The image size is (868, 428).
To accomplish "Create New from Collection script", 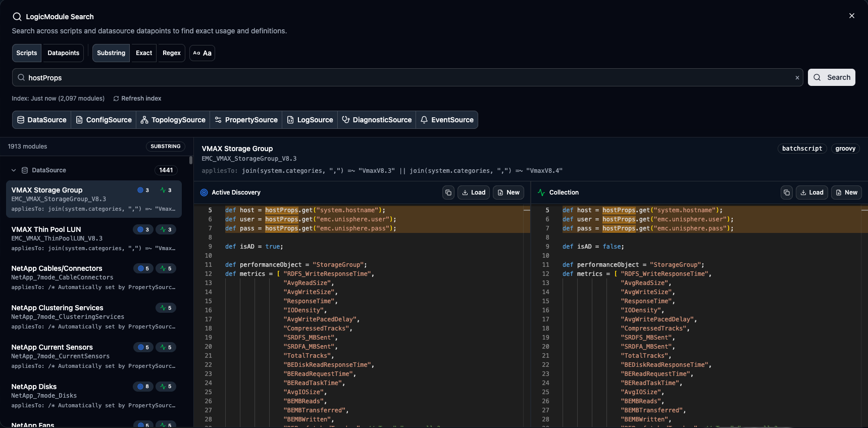I will [x=847, y=193].
